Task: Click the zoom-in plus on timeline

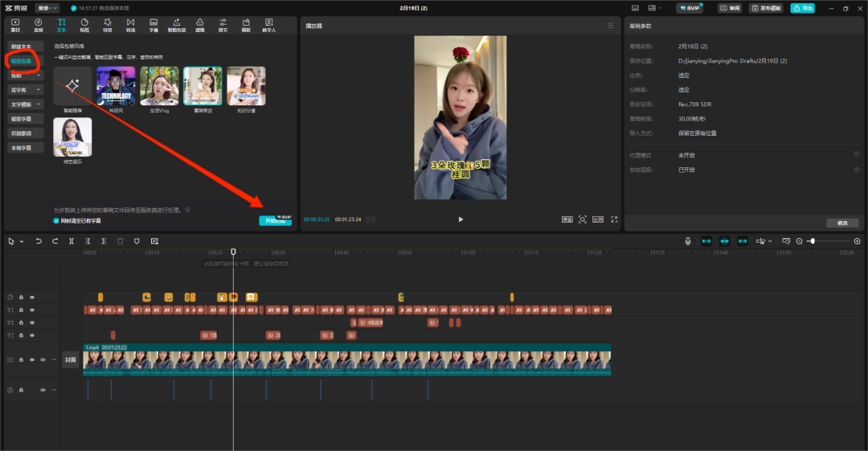Action: (857, 241)
